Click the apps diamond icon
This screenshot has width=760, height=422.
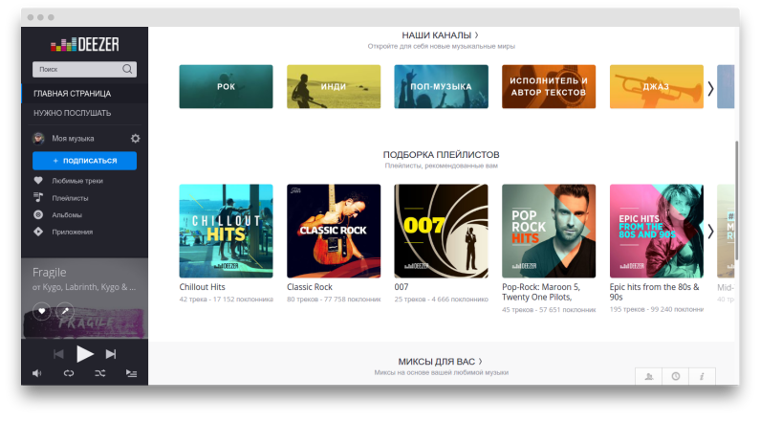click(x=38, y=232)
